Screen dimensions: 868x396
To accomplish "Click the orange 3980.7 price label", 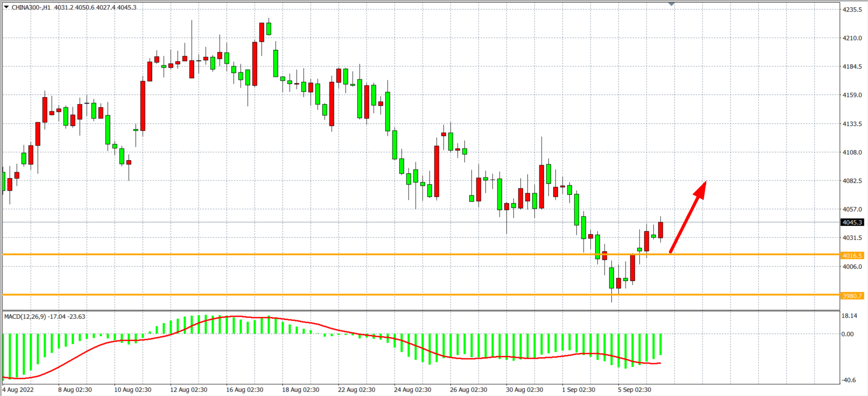I will pos(852,296).
